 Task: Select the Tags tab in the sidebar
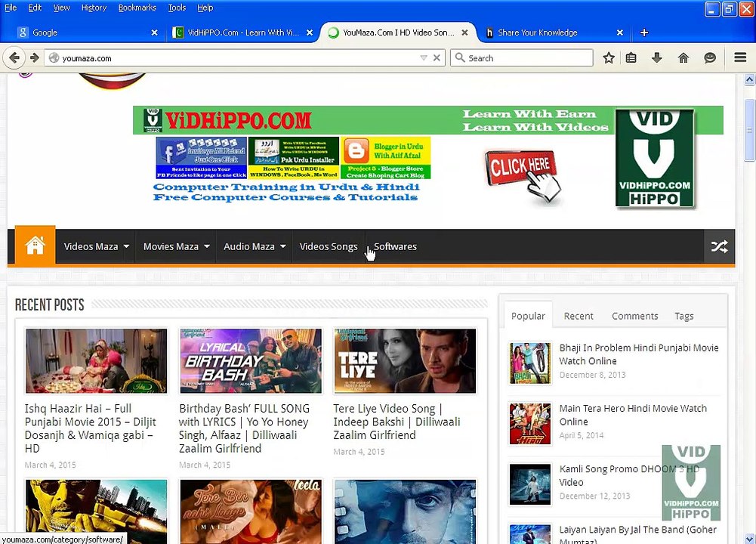pos(683,316)
